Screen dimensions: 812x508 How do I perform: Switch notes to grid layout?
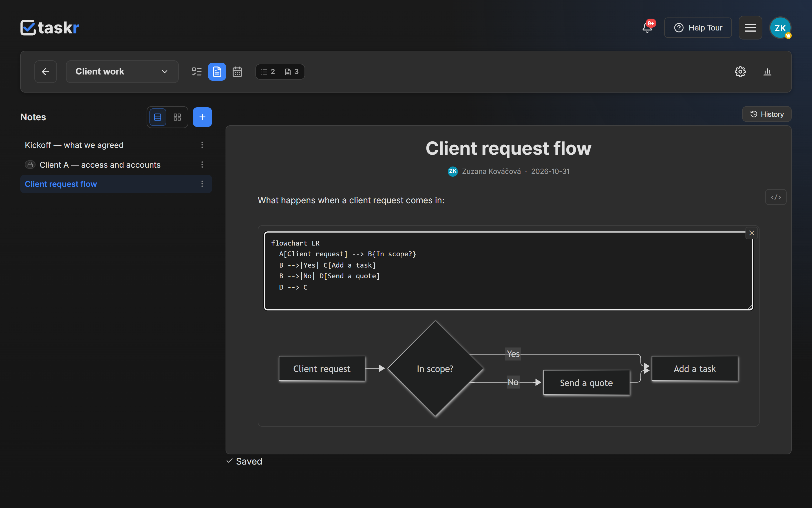pos(177,117)
